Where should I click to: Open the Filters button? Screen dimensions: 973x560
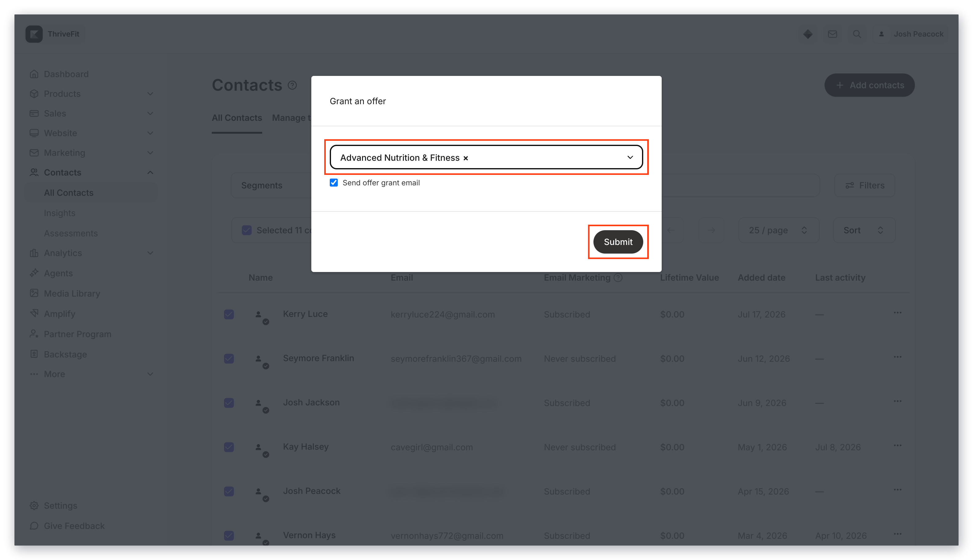(x=865, y=185)
